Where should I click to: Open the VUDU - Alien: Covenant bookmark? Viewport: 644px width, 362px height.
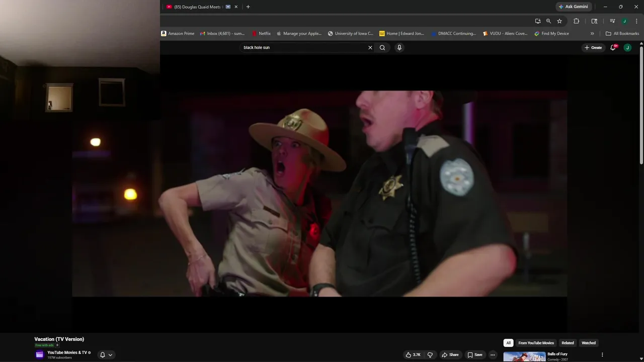[505, 34]
